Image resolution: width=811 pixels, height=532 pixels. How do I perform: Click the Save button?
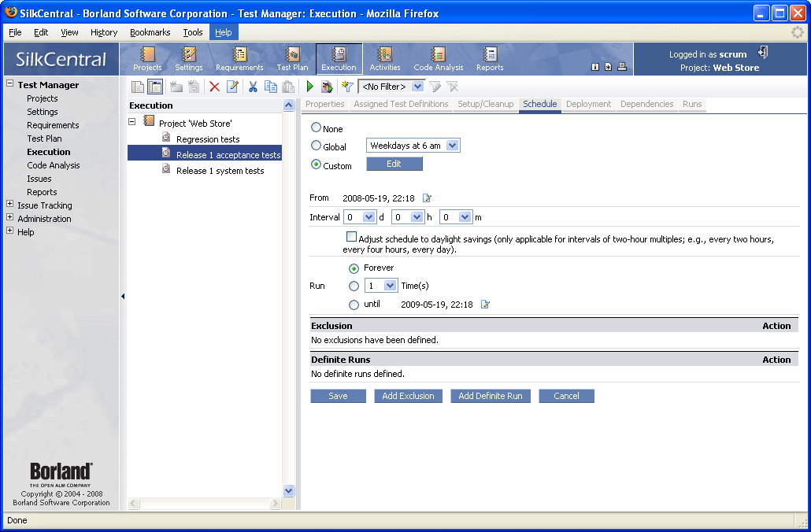tap(339, 396)
